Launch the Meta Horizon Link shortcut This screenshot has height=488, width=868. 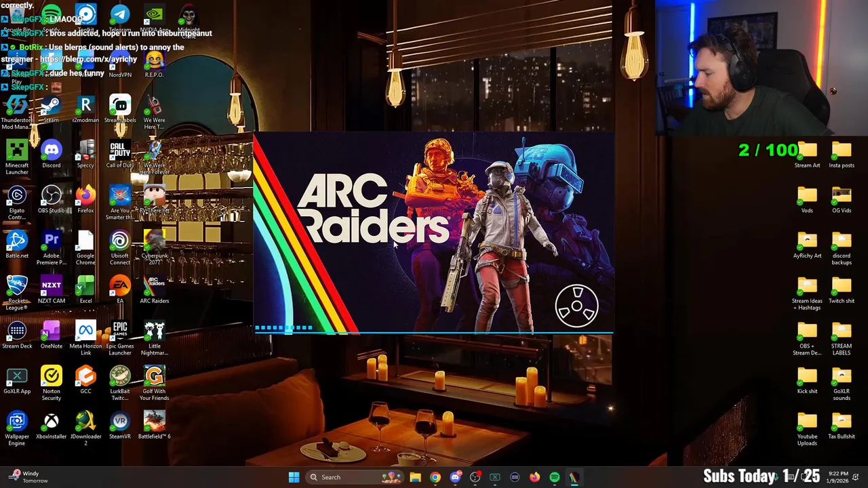click(85, 338)
